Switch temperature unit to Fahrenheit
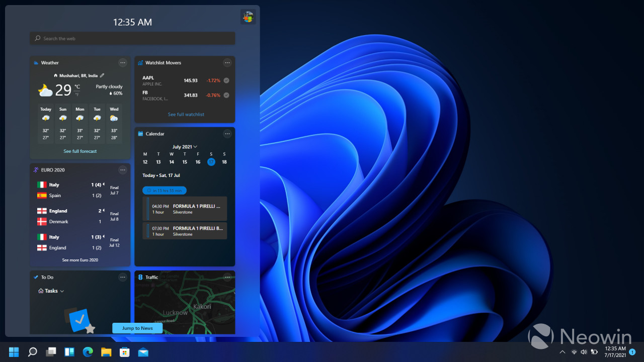The height and width of the screenshot is (362, 644). click(77, 95)
